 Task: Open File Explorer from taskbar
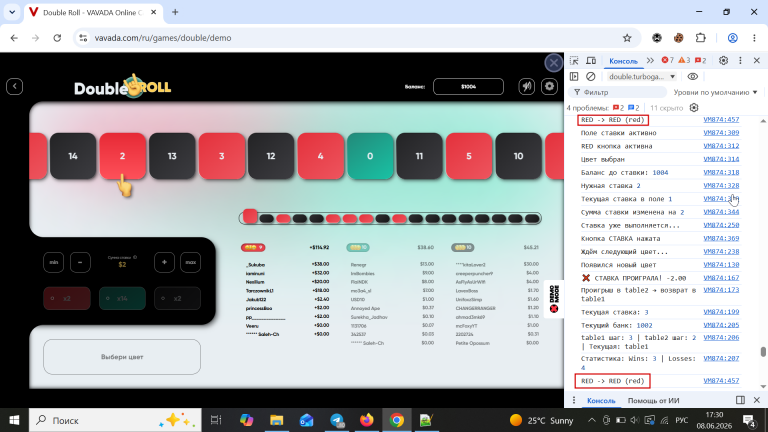[x=276, y=420]
